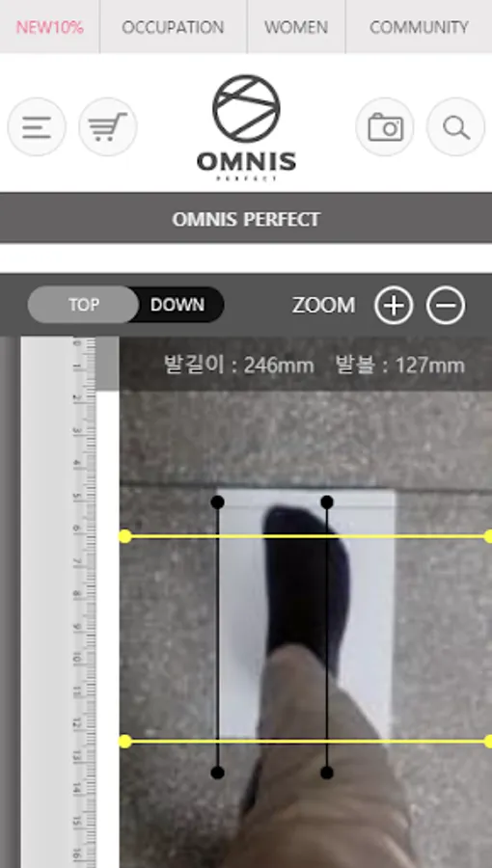Select bottom handle of right black line
This screenshot has height=868, width=492.
pyautogui.click(x=327, y=773)
